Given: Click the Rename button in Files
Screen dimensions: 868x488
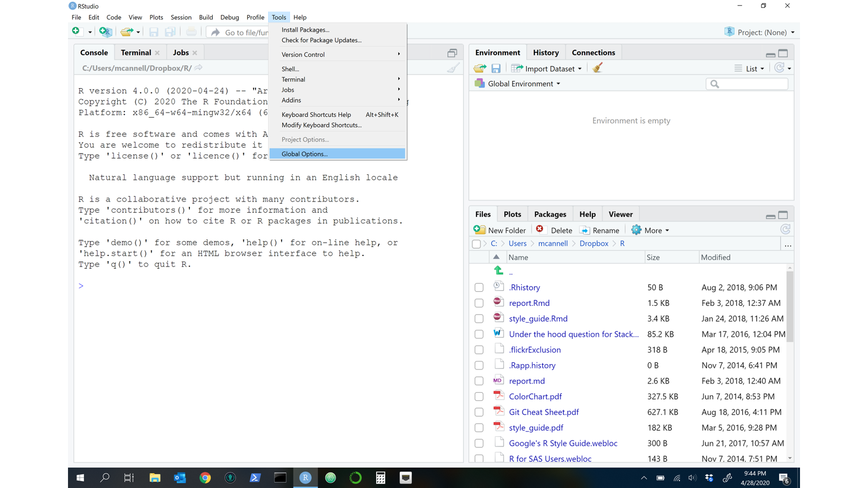Looking at the screenshot, I should pyautogui.click(x=599, y=230).
